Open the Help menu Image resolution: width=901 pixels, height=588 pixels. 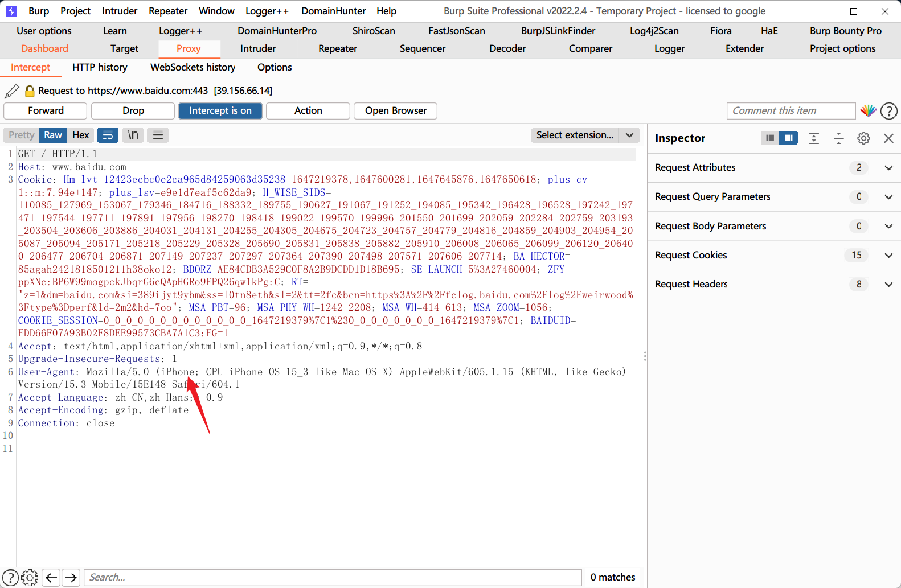tap(386, 11)
